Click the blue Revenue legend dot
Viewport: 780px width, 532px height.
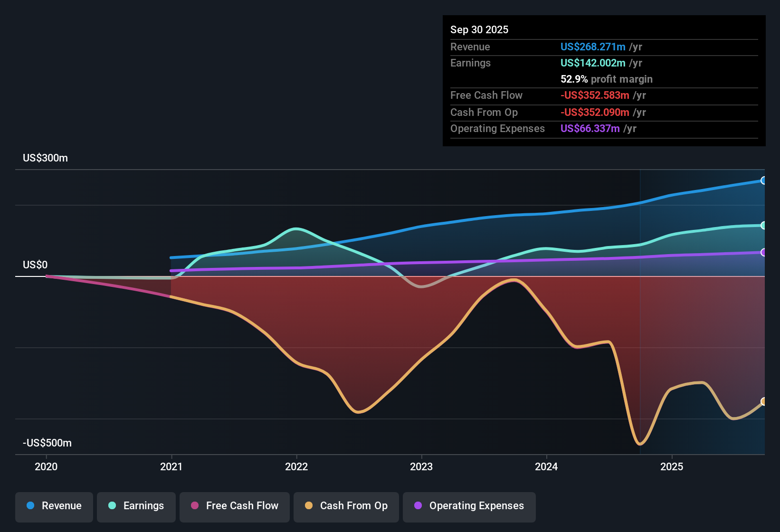30,506
